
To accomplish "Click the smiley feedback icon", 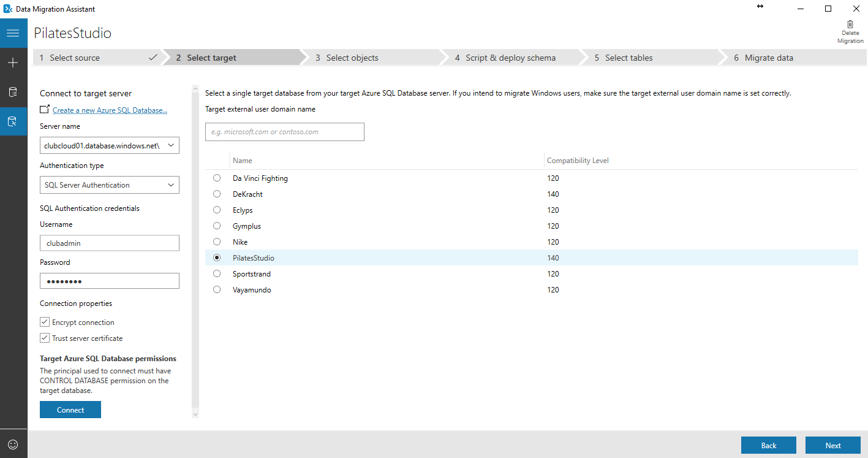I will (13, 444).
